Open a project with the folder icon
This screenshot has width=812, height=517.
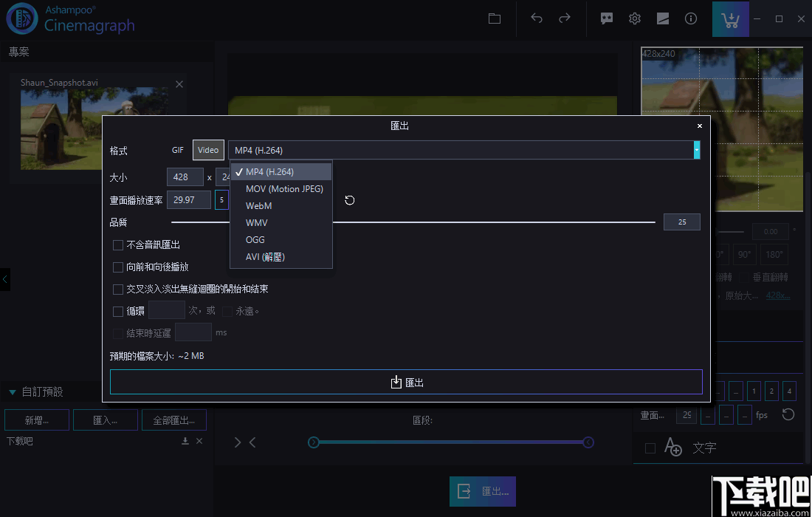tap(494, 18)
